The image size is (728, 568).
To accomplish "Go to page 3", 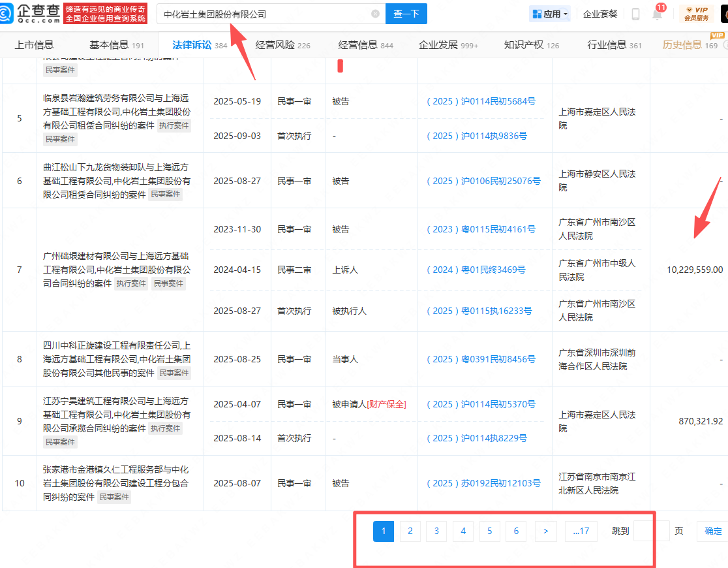I will tap(436, 531).
